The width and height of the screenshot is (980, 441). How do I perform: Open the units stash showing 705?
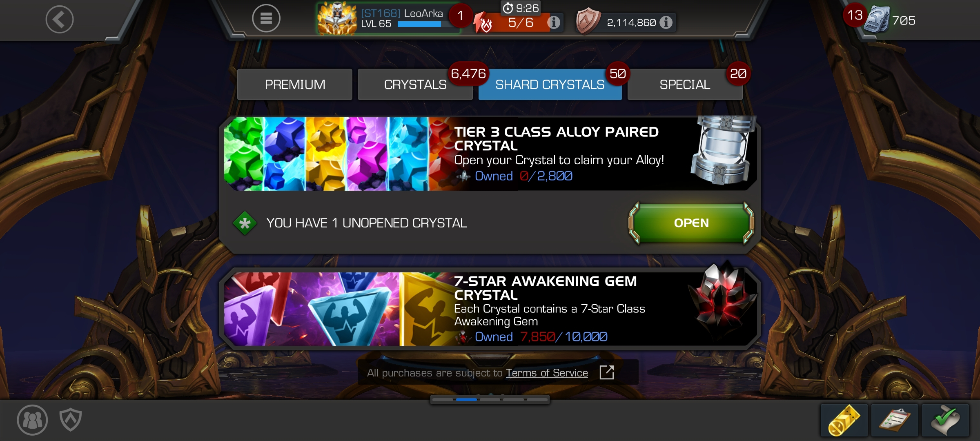(890, 20)
